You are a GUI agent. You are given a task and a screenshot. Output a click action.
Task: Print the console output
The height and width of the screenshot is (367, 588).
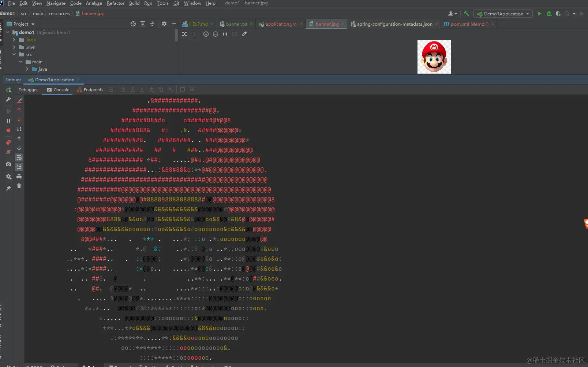pos(19,177)
